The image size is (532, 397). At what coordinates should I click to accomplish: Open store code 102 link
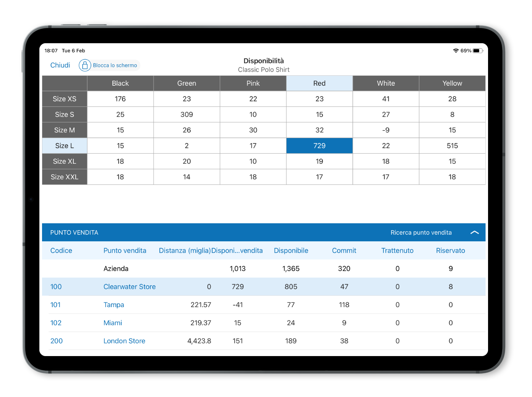point(56,323)
